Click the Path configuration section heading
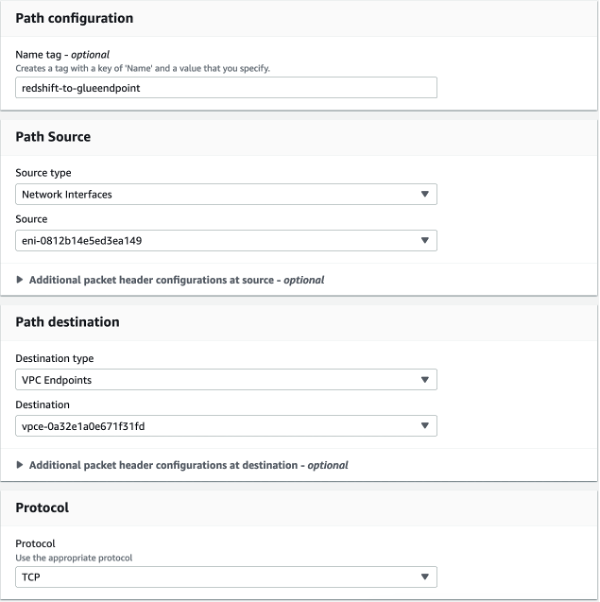 74,18
